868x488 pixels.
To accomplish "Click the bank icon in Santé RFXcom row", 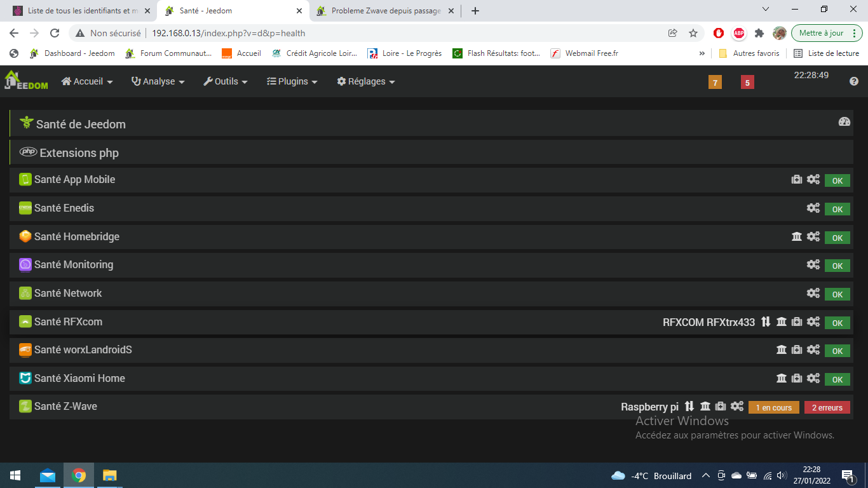I will (782, 322).
